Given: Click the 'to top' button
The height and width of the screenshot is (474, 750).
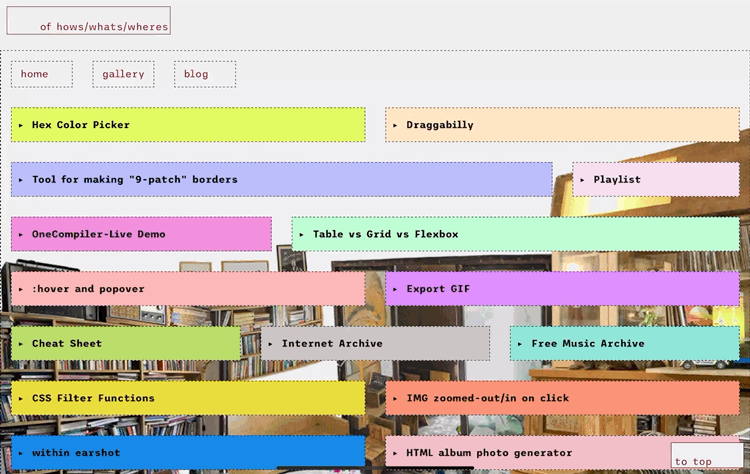Looking at the screenshot, I should point(694,461).
